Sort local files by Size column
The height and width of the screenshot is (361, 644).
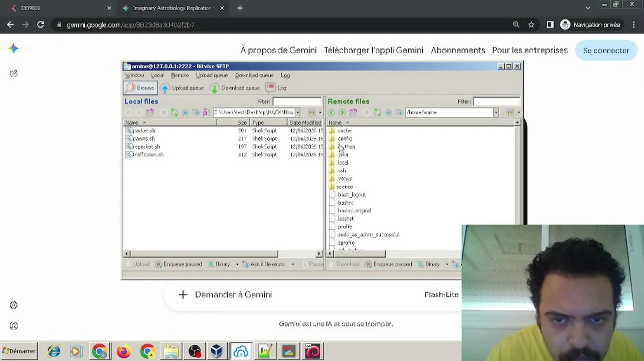point(233,123)
